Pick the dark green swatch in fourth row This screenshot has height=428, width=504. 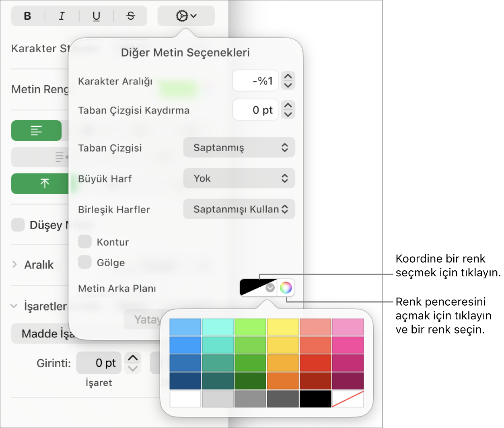coord(251,381)
